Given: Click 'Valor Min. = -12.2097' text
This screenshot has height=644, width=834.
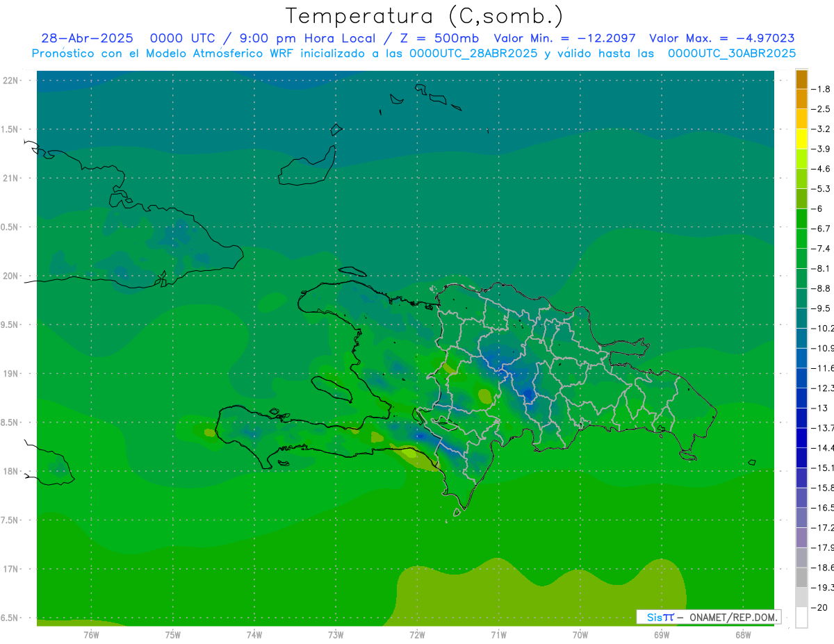Looking at the screenshot, I should [x=564, y=39].
